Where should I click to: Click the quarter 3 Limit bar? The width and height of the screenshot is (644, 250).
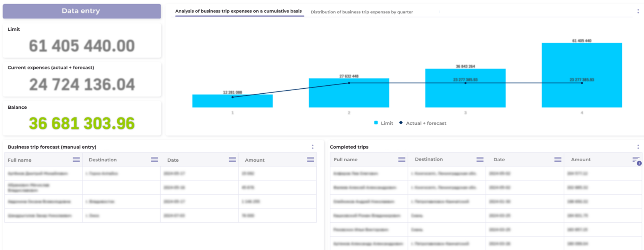(465, 88)
